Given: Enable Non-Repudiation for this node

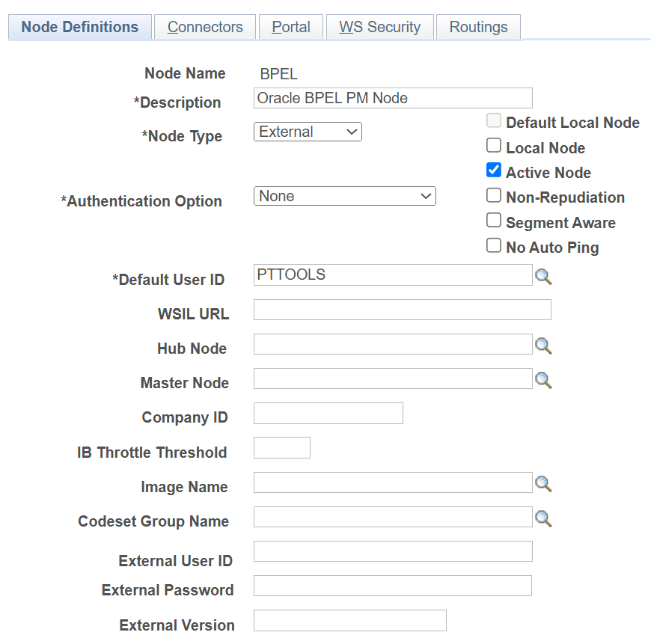Looking at the screenshot, I should coord(494,194).
